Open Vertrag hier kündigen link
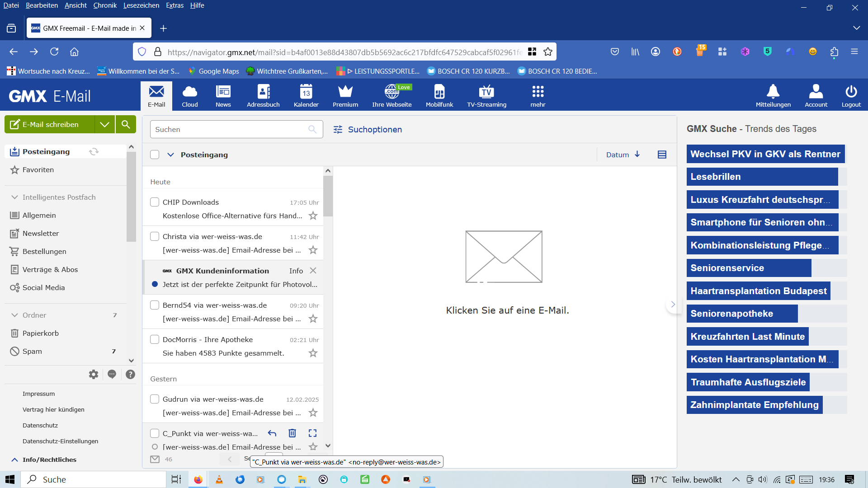Viewport: 868px width, 488px height. pos(53,410)
